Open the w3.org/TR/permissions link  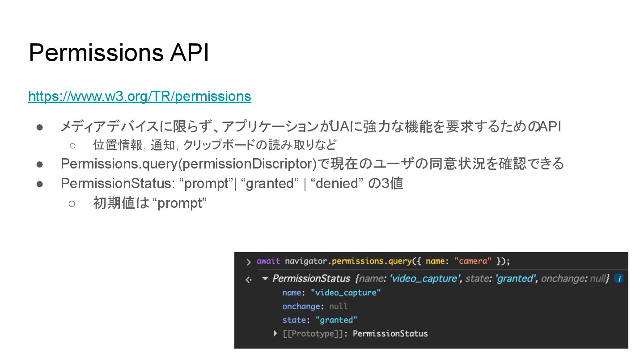[x=140, y=97]
